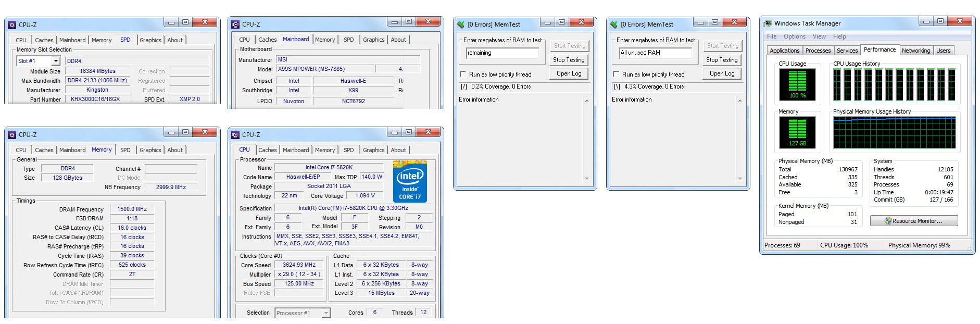Screen dimensions: 980x324
Task: Open the Slot #1 memory slot dropdown
Action: pyautogui.click(x=56, y=61)
